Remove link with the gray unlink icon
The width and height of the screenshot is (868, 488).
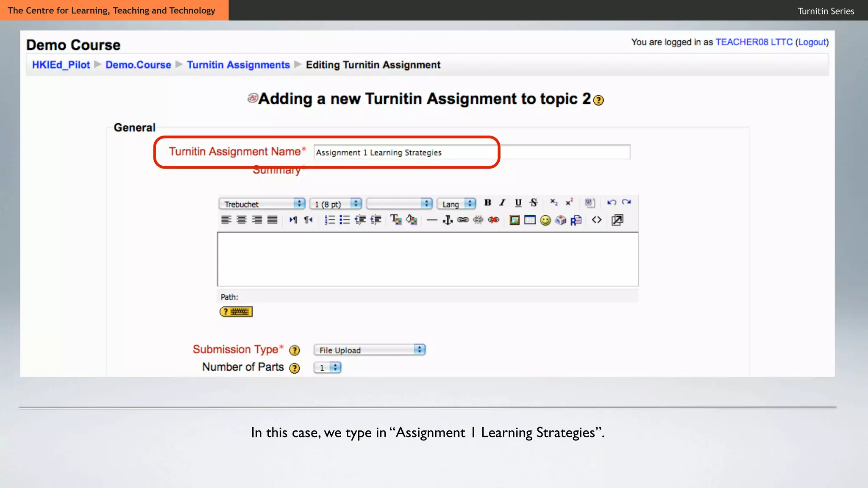[x=478, y=219]
